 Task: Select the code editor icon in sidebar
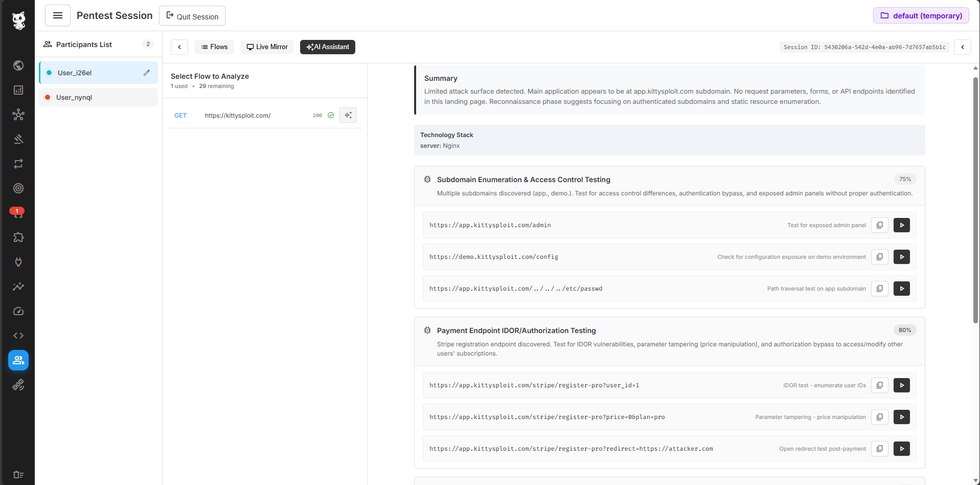[18, 336]
